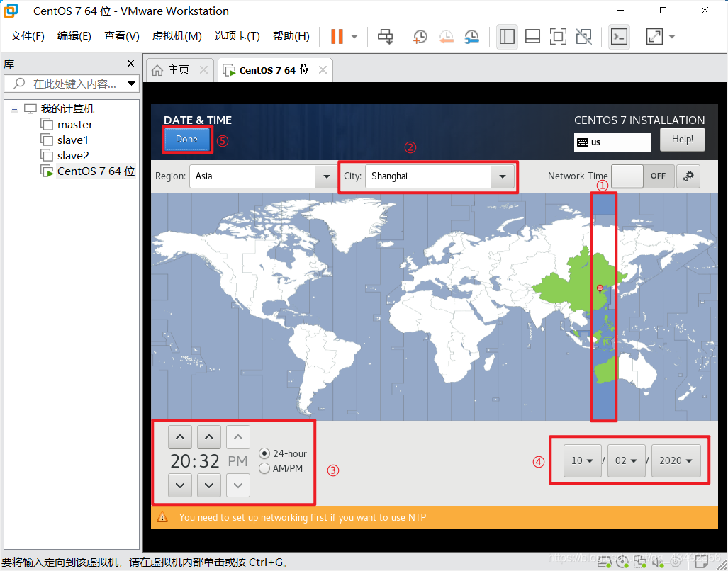Click the us keyboard layout field
This screenshot has height=571, width=728.
[612, 142]
